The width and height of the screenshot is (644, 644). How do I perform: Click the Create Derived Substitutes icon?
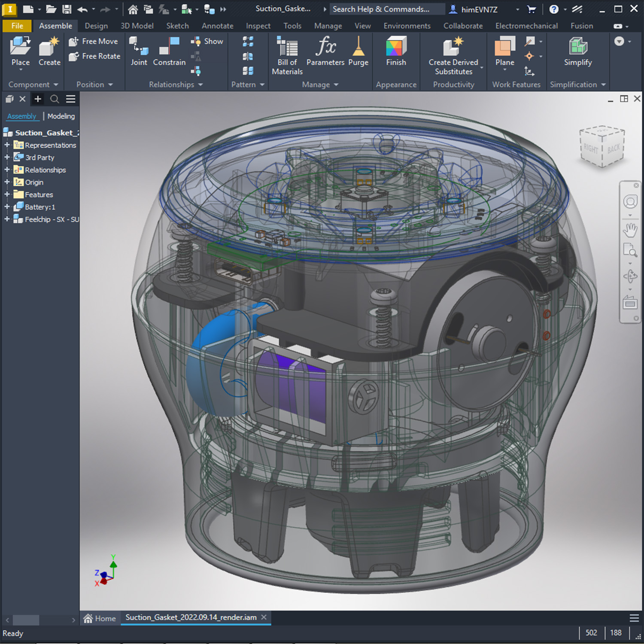(x=453, y=46)
